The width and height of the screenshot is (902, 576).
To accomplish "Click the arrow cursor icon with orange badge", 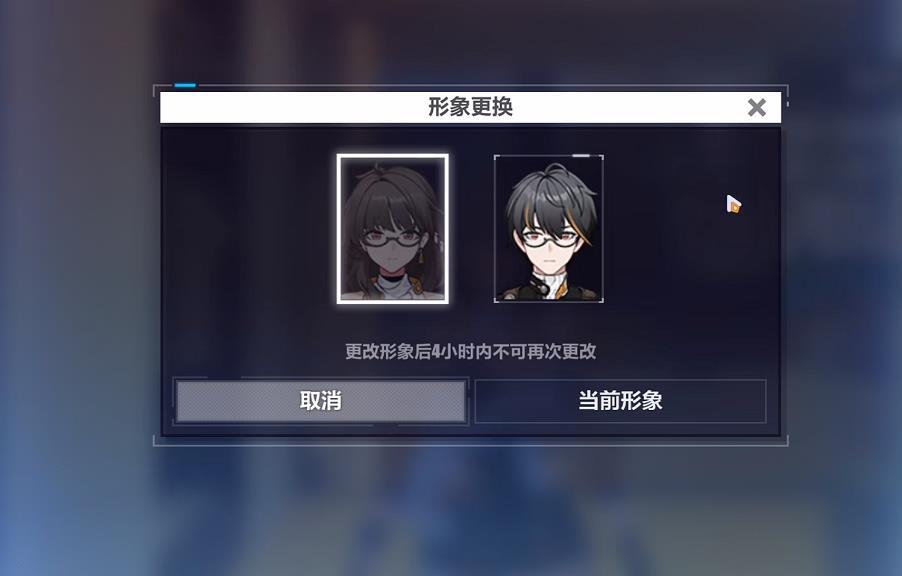I will click(733, 204).
